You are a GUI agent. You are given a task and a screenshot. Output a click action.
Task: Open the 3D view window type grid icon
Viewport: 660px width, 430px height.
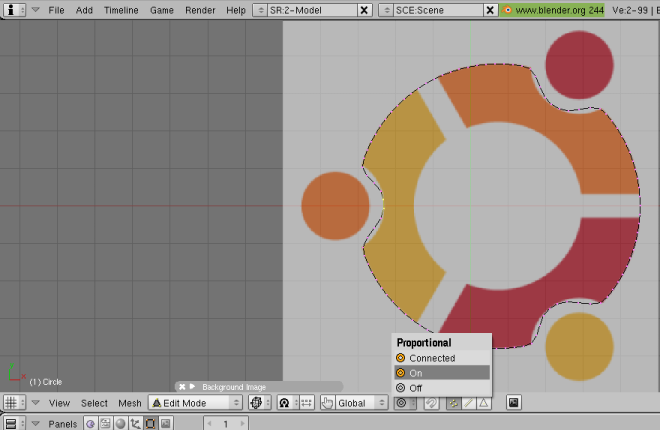coord(14,403)
